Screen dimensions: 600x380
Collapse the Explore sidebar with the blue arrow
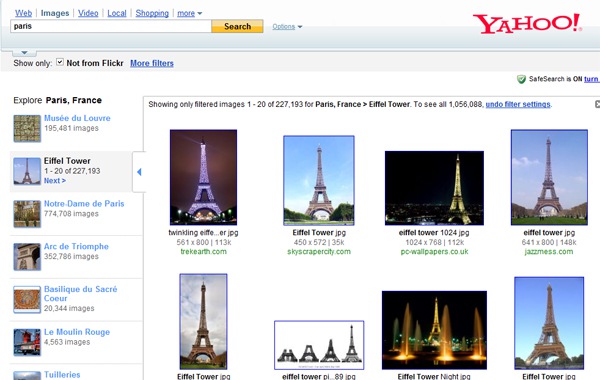tap(139, 172)
